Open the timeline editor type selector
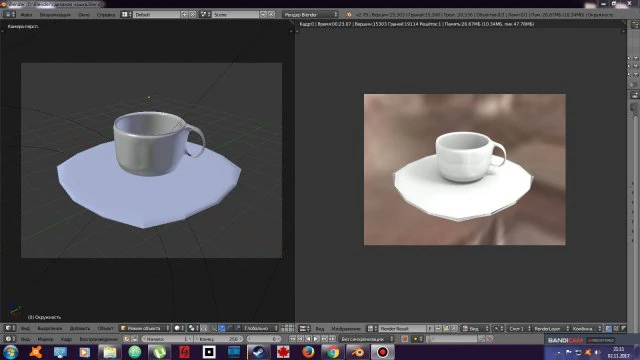Image resolution: width=640 pixels, height=360 pixels. 10,339
